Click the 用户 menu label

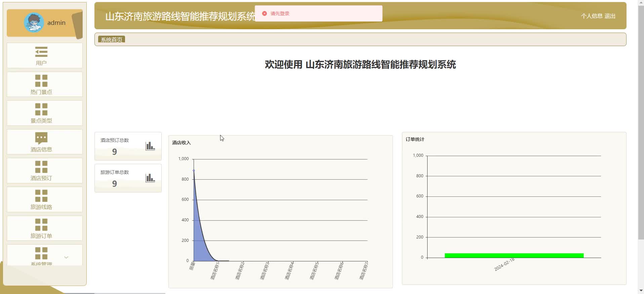[41, 63]
